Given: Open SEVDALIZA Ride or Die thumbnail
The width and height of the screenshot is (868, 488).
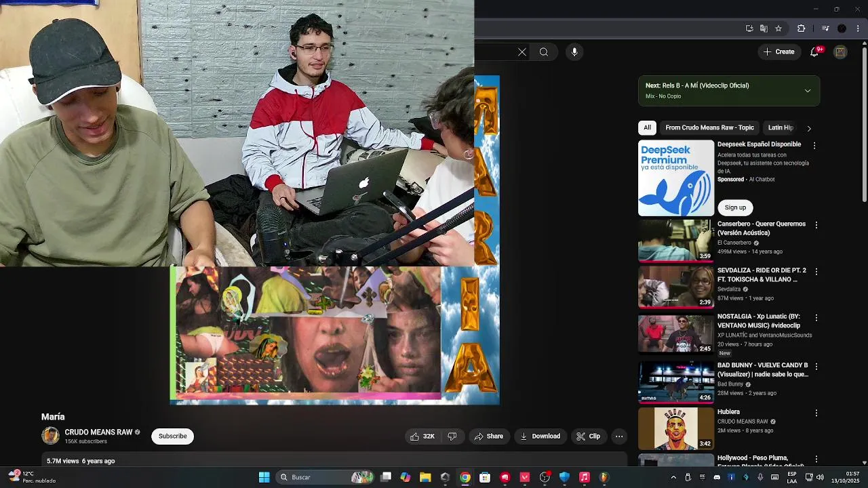Looking at the screenshot, I should click(676, 287).
